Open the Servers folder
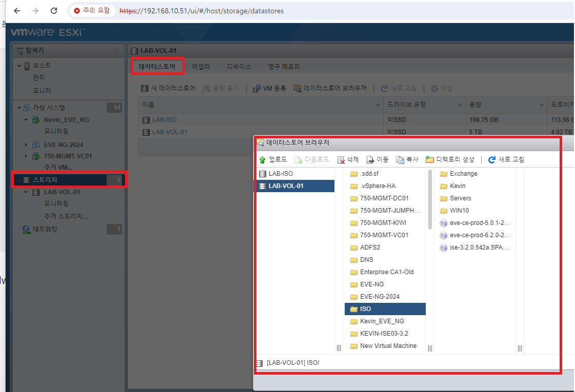This screenshot has height=392, width=575. click(475, 198)
